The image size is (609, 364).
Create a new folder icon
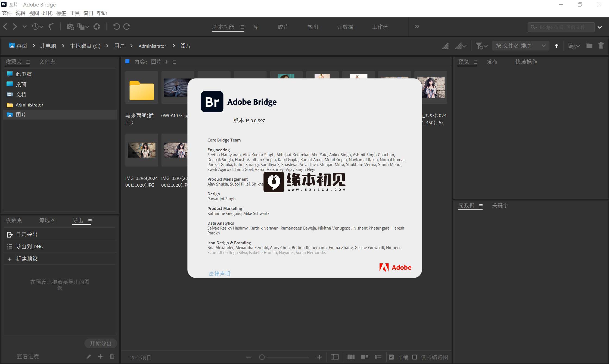click(x=589, y=46)
